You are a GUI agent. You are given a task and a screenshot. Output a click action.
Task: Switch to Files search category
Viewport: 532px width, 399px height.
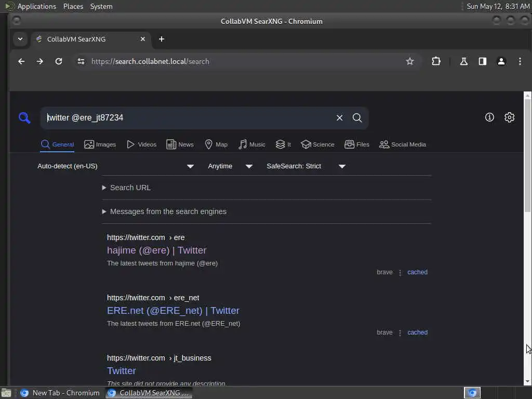pos(357,144)
